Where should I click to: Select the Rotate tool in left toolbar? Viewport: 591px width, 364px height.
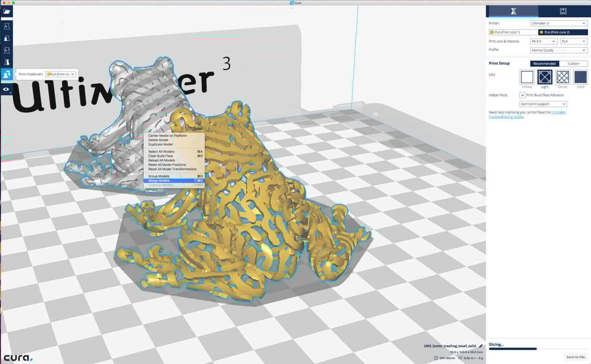coord(7,50)
